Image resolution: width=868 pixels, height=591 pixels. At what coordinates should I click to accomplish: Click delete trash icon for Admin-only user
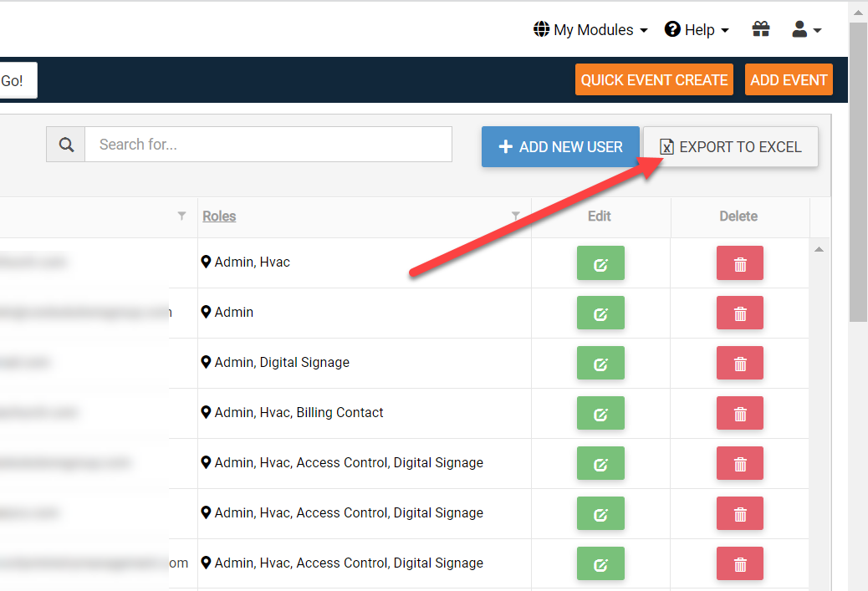click(739, 313)
